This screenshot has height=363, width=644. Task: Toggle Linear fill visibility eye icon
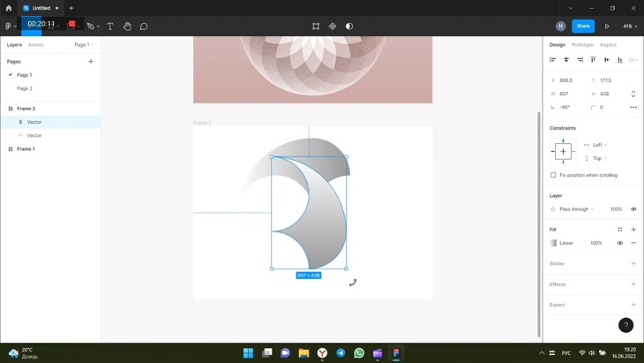tap(620, 243)
